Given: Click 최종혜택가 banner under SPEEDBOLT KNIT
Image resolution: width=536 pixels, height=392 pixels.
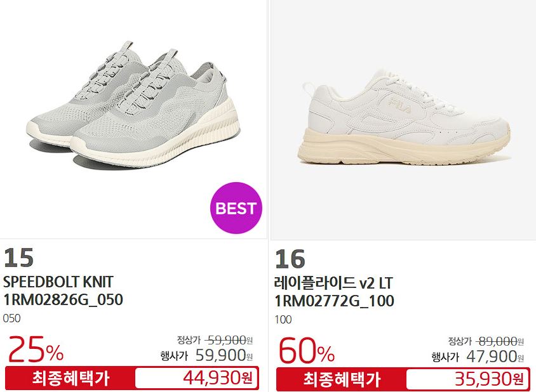Looking at the screenshot, I should pos(70,378).
